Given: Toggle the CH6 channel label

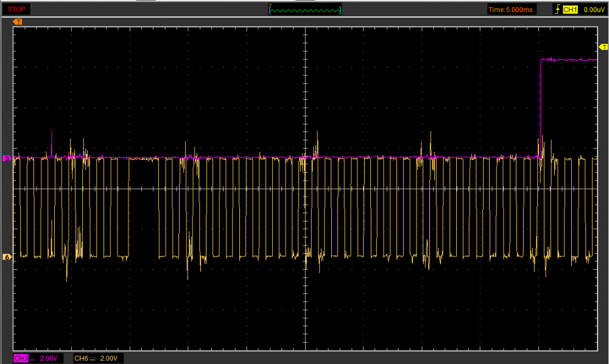Looking at the screenshot, I should (x=80, y=358).
